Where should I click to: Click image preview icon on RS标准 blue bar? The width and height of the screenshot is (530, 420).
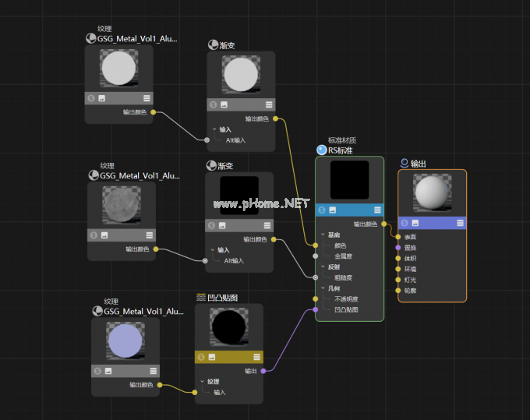click(333, 210)
